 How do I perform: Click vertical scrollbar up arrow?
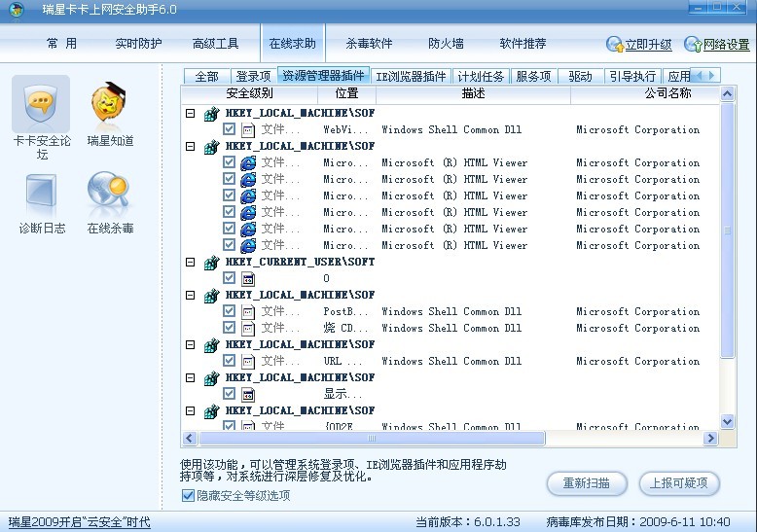[x=727, y=93]
